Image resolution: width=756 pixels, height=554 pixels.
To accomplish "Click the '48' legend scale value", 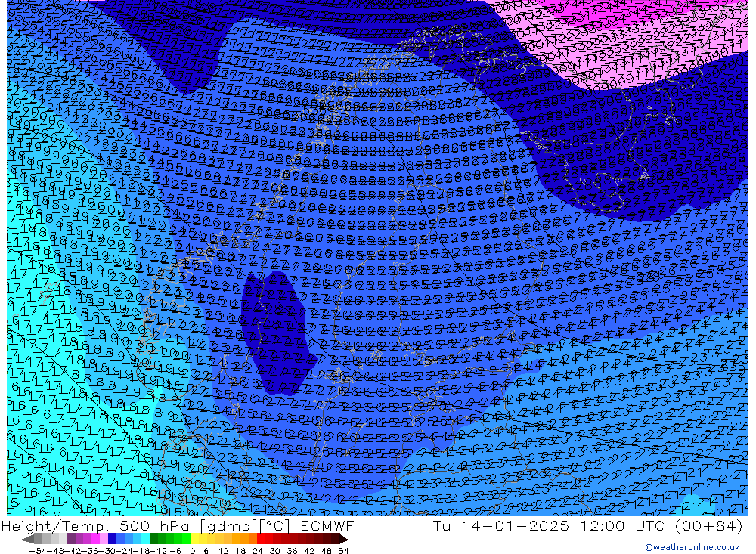I will click(327, 551).
